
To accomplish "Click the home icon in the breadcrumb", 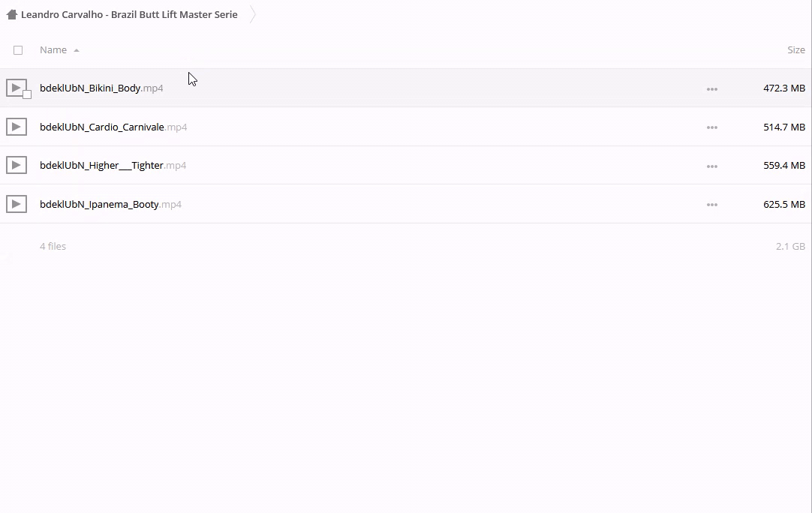I will (11, 14).
